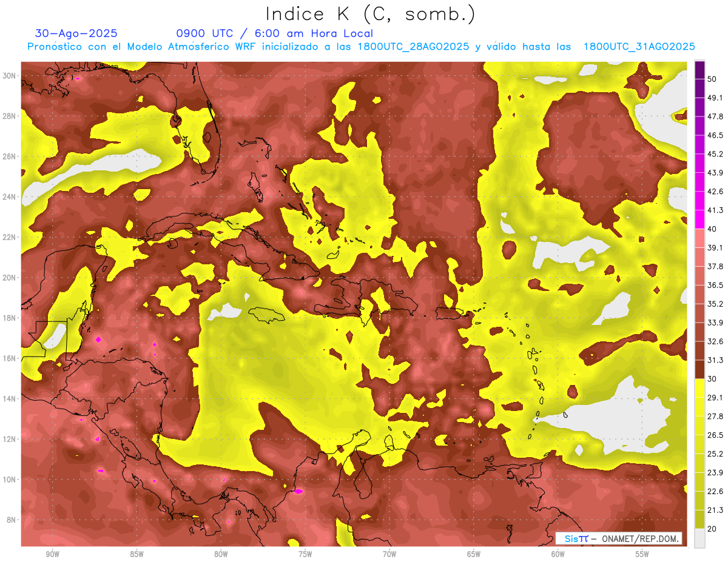
Task: Click the '24N' latitude label
Action: (x=9, y=196)
